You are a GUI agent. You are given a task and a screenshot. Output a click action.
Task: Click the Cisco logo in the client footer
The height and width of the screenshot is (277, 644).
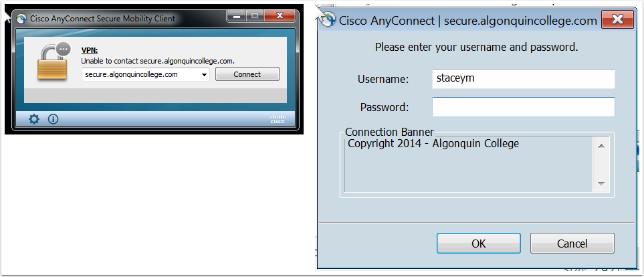[277, 120]
